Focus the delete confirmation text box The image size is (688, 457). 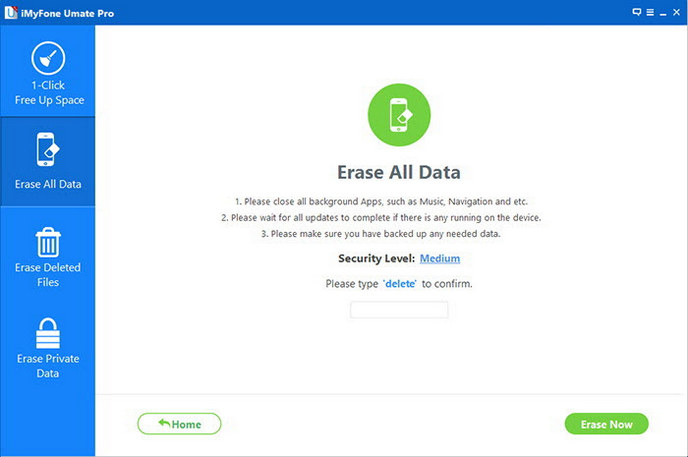click(x=399, y=310)
